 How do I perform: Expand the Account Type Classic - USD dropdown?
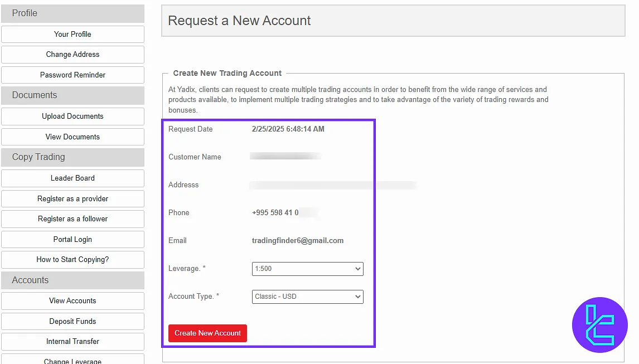point(307,297)
